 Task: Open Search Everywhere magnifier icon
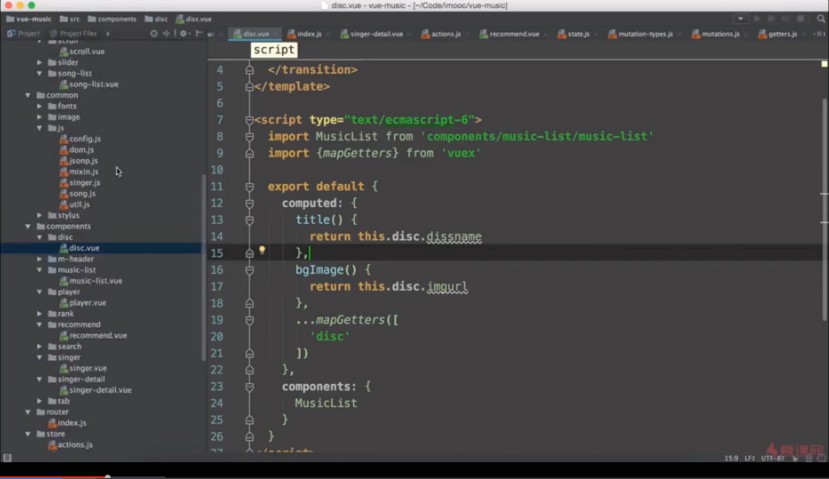[821, 19]
